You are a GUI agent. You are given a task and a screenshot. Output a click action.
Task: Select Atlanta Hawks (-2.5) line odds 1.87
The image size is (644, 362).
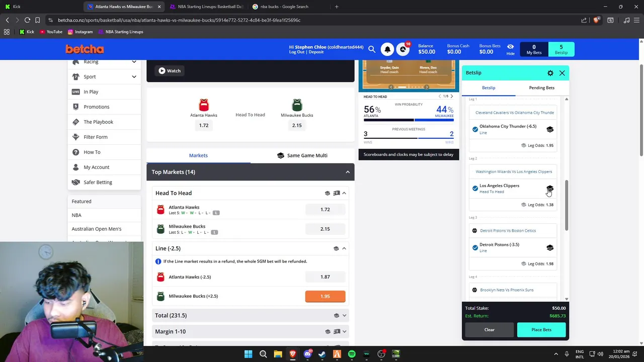325,277
